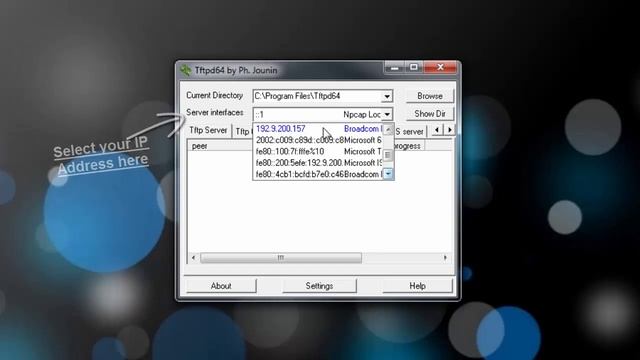Select the fe80::100:7f:fffe%10 interface entry

(318, 152)
